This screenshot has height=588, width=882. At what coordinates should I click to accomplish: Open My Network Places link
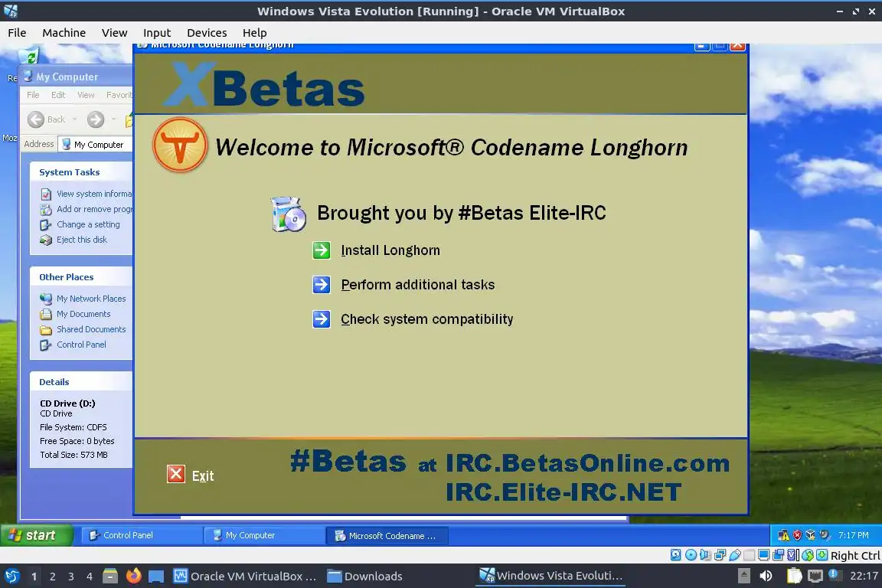[83, 299]
